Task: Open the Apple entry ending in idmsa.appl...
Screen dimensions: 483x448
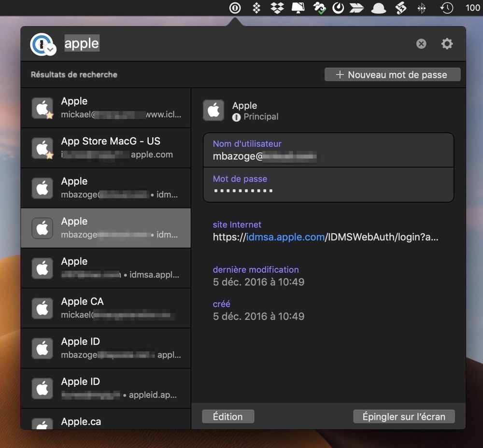Action: pyautogui.click(x=106, y=268)
